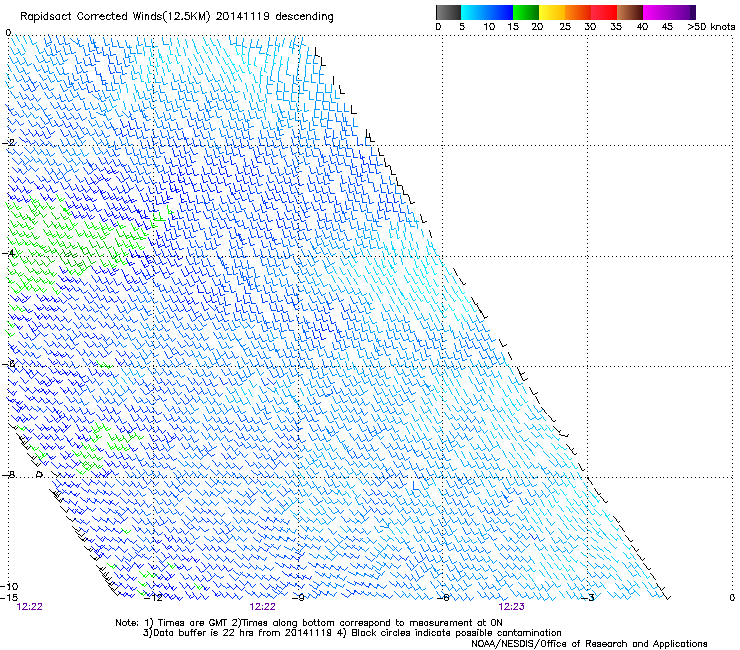Click the '-4' latitude axis label
This screenshot has height=650, width=740.
[8, 253]
